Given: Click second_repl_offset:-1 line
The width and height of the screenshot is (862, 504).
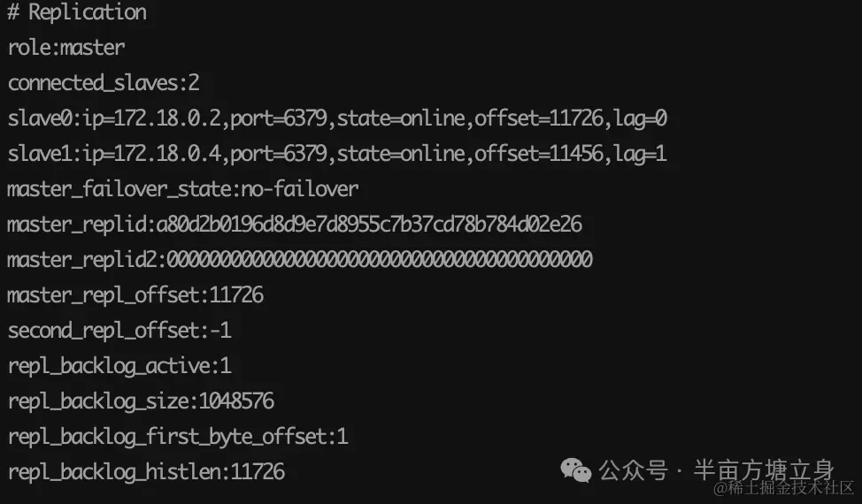Looking at the screenshot, I should point(119,330).
